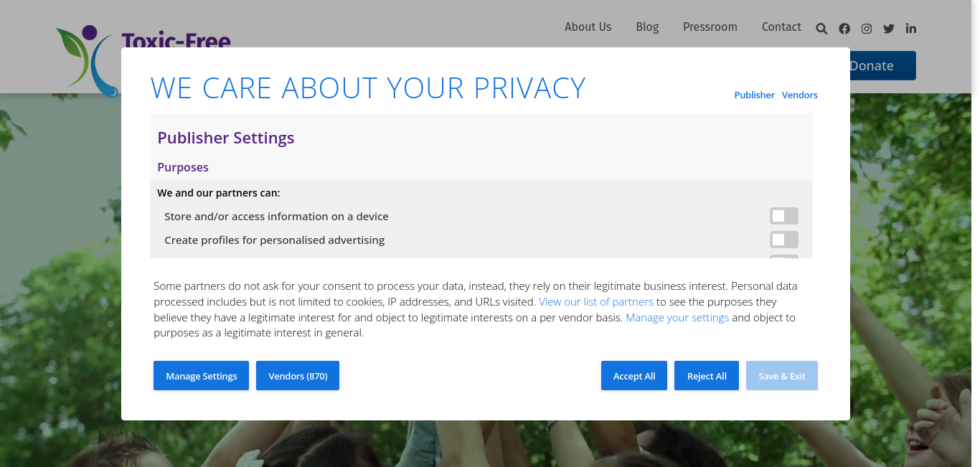Open the Twitter icon link
This screenshot has width=980, height=467.
(889, 29)
